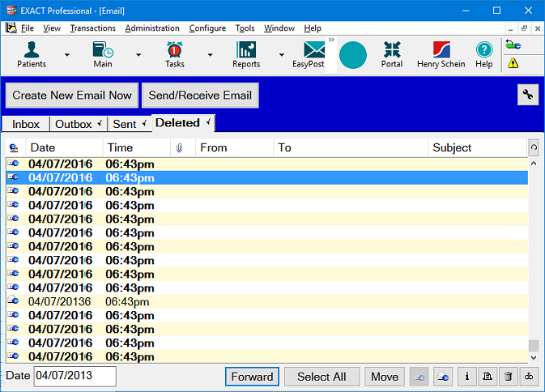Expand the Reports dropdown arrow
545x392 pixels.
(x=282, y=55)
